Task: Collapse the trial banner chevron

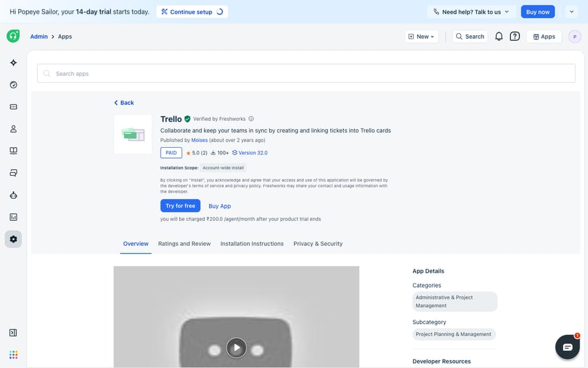Action: click(572, 12)
